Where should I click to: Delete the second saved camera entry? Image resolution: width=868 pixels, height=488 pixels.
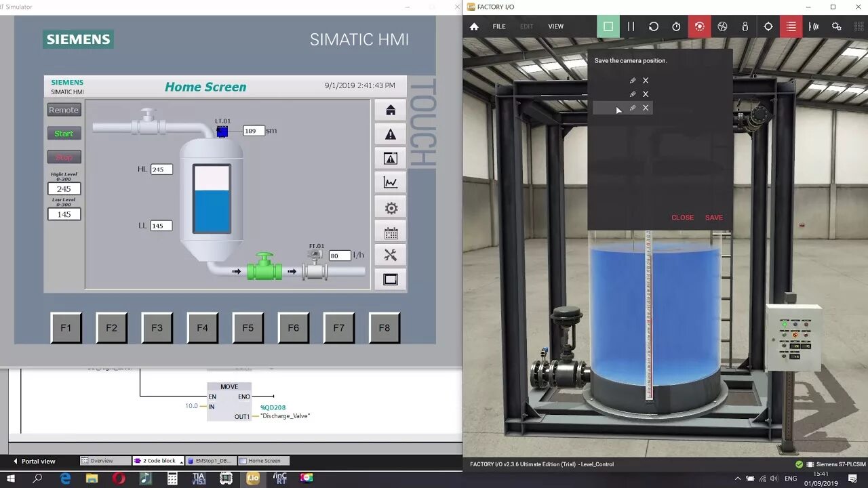pos(646,94)
